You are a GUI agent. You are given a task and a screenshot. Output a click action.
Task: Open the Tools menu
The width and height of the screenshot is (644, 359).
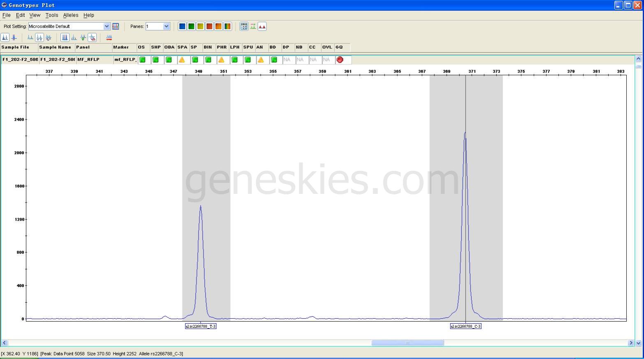[x=52, y=15]
